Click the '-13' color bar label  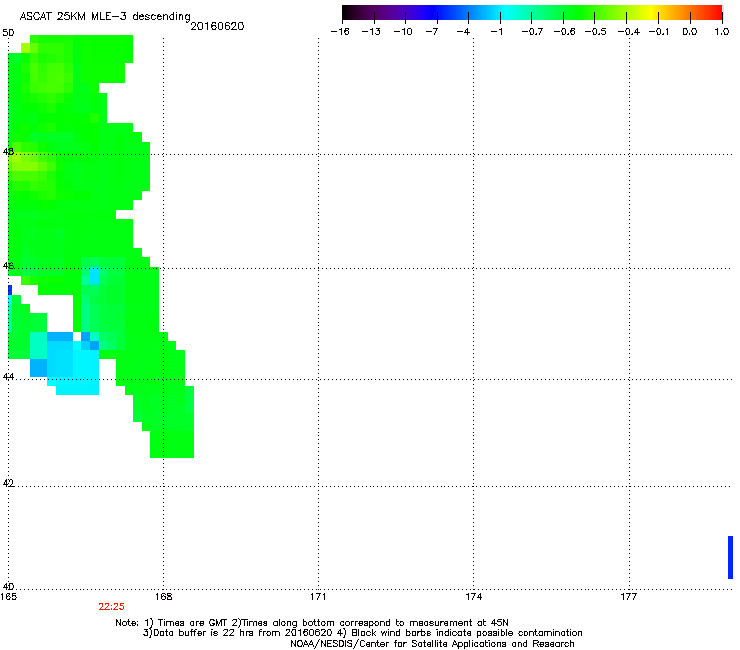pos(371,32)
